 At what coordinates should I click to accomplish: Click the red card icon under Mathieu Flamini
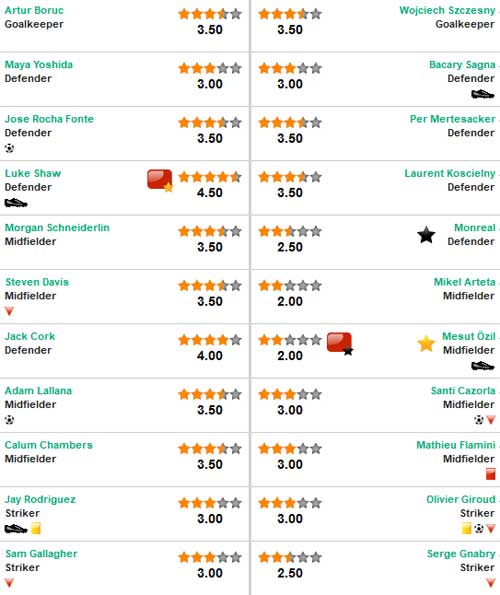coord(491,474)
